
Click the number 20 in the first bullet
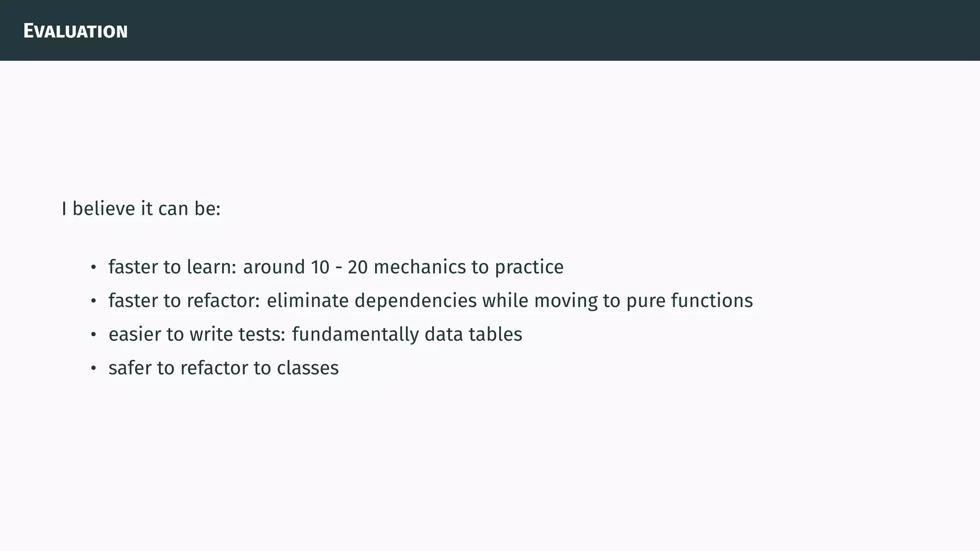[357, 267]
